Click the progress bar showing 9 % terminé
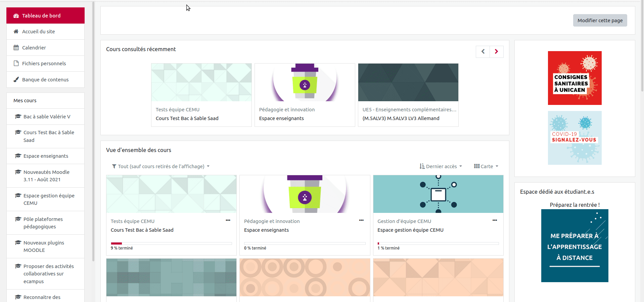Screen dimensions: 644x302 click(171, 243)
